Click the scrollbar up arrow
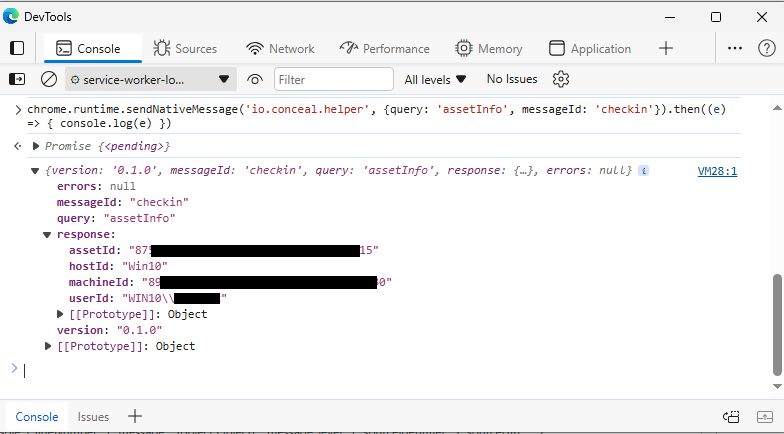This screenshot has width=784, height=434. 777,108
